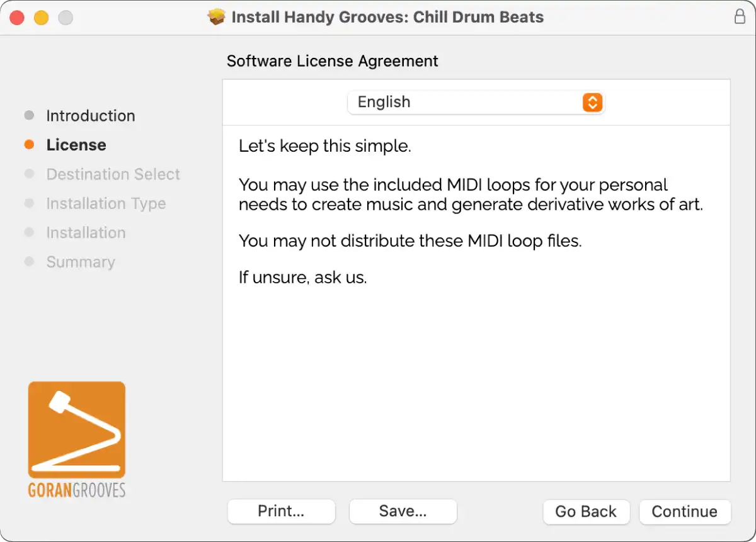Select the Introduction step in sidebar
This screenshot has height=542, width=756.
point(91,116)
